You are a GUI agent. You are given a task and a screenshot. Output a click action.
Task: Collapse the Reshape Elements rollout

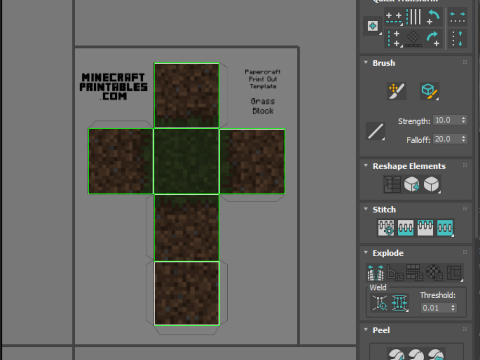(x=366, y=166)
